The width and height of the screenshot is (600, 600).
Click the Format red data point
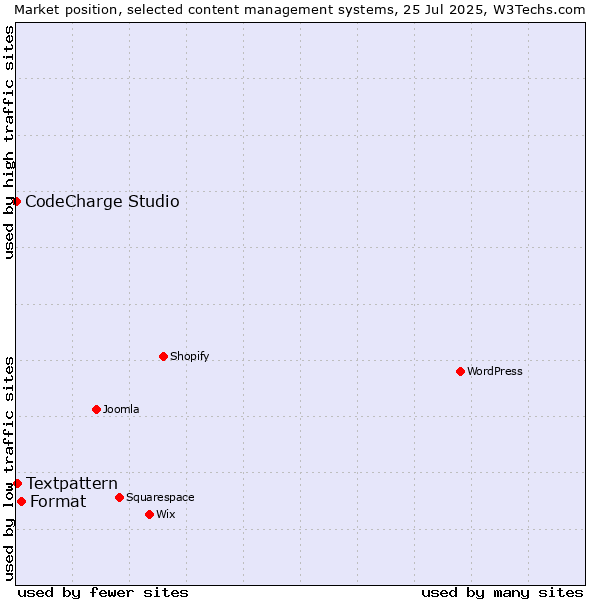click(21, 502)
